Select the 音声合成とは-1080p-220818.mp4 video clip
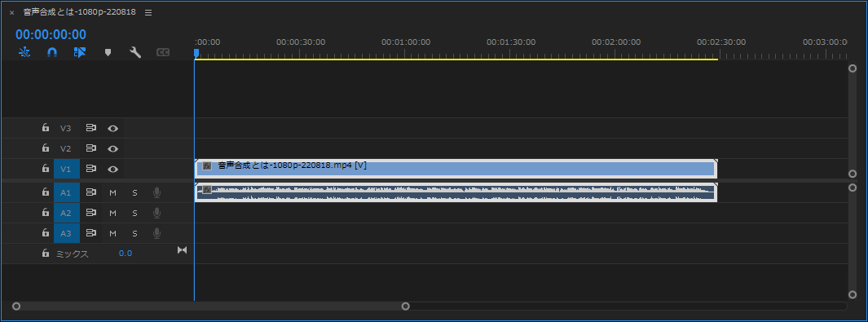Image resolution: width=868 pixels, height=322 pixels. [456, 168]
